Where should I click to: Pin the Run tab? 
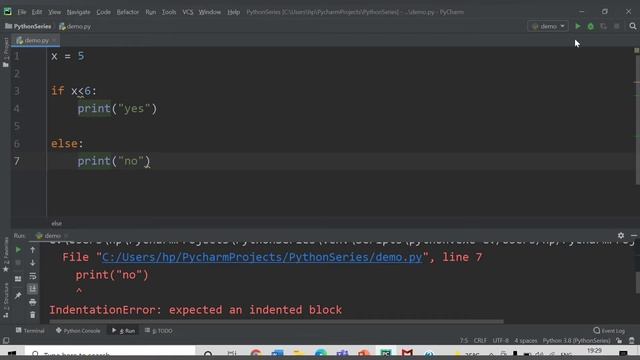click(x=18, y=295)
